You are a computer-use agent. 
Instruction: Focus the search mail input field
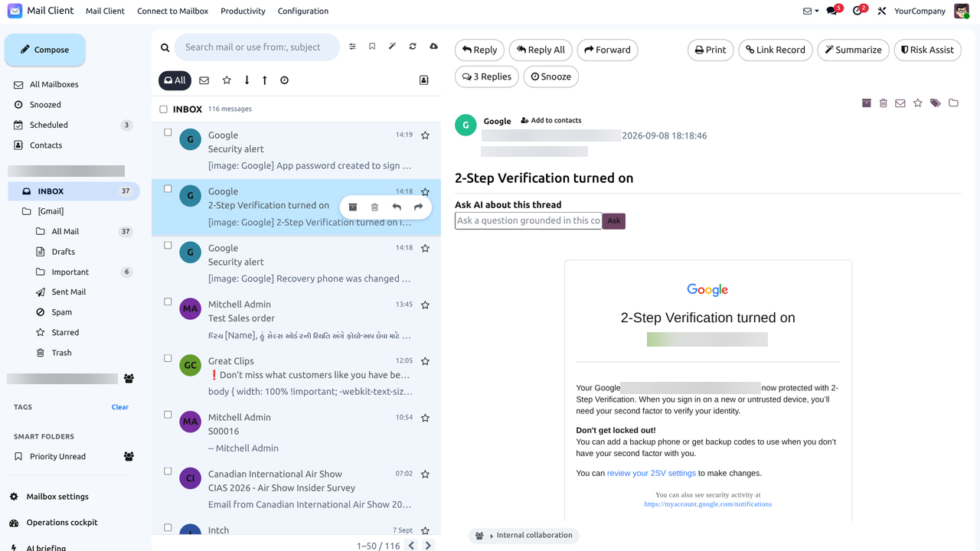(x=257, y=47)
